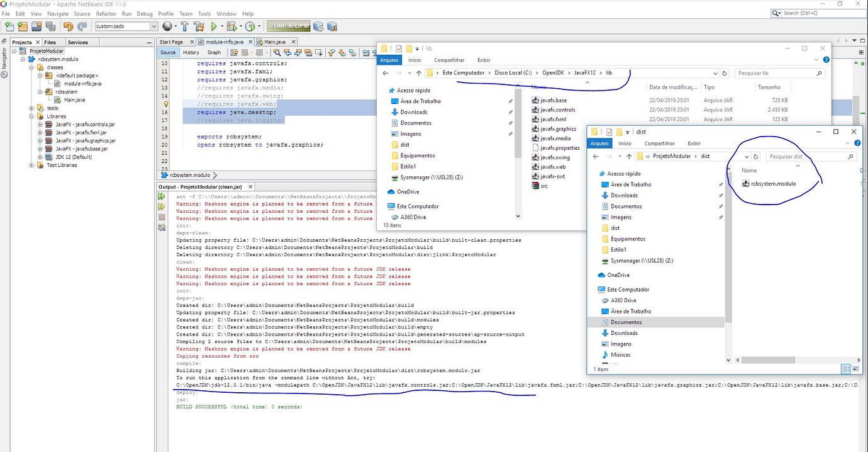The image size is (868, 452).
Task: Toggle the Source editor view button
Action: click(168, 52)
